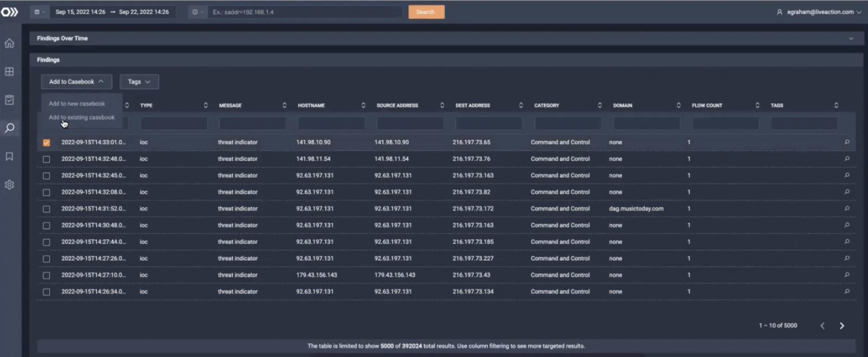Screen dimensions: 868x357
Task: Click dest address 216.197.73.134
Action: [x=473, y=292]
